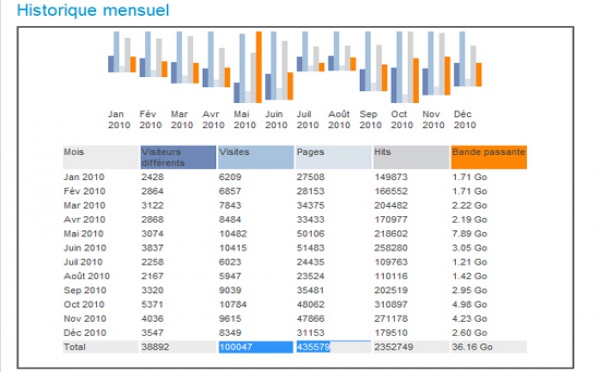
Task: Click the total bandwidth 36.16 Go
Action: (472, 347)
